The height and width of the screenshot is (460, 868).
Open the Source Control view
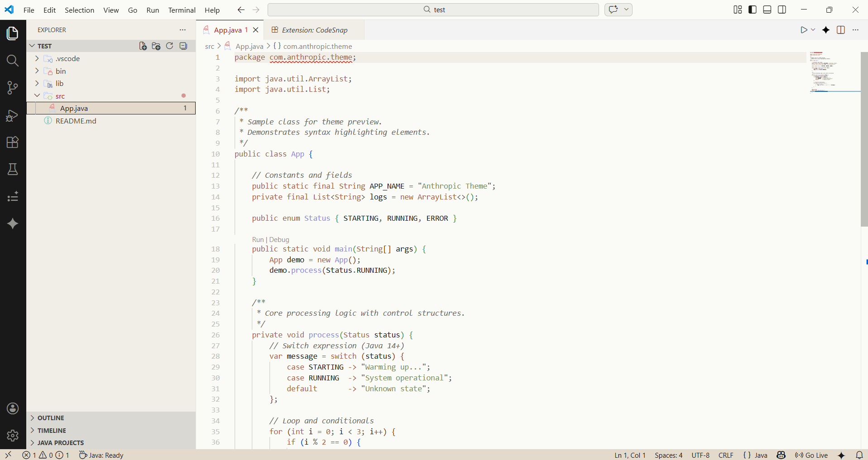click(13, 88)
